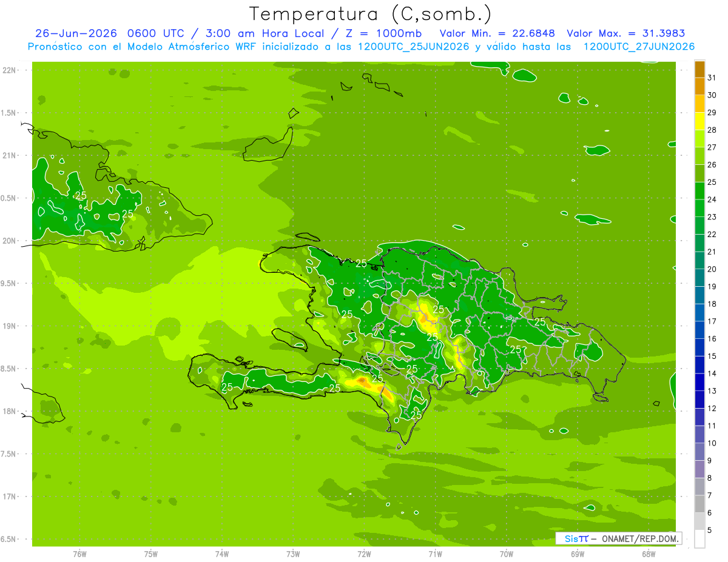The height and width of the screenshot is (562, 728).
Task: Click the '20N' latitude axis label
Action: pos(9,241)
